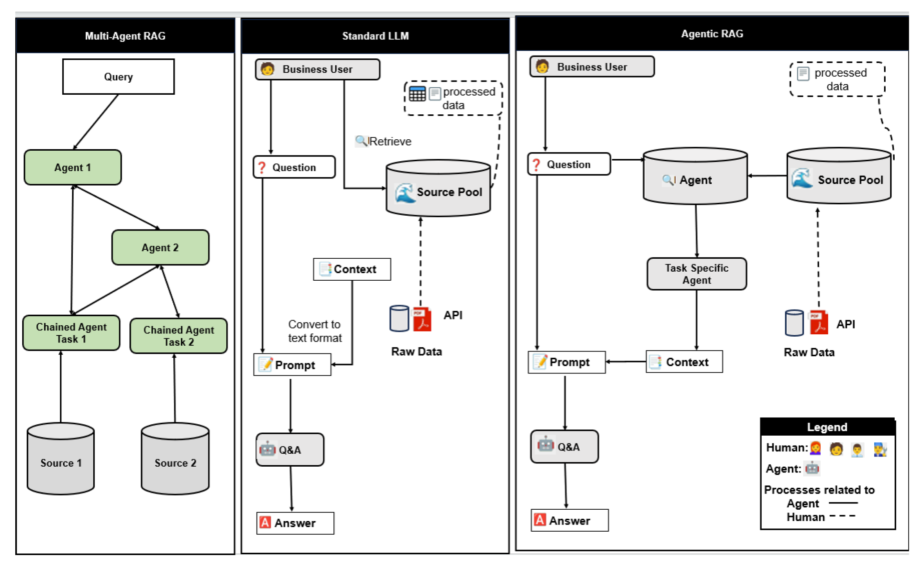This screenshot has height=568, width=924.
Task: Click the 'API' label in Agentic RAG
Action: pyautogui.click(x=846, y=324)
